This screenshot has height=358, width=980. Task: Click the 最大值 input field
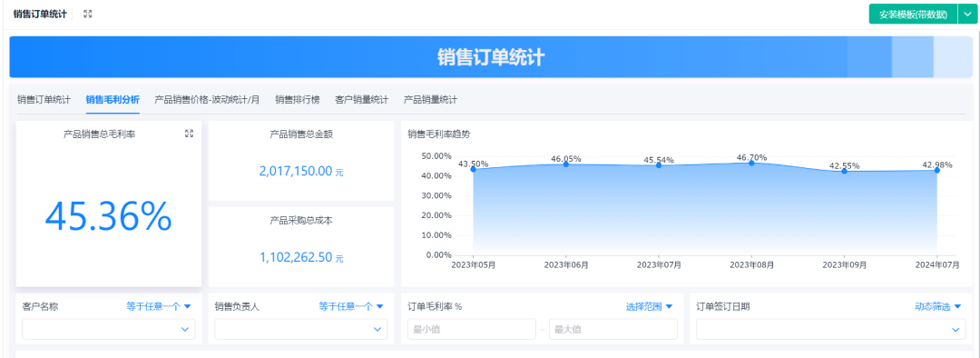[613, 329]
